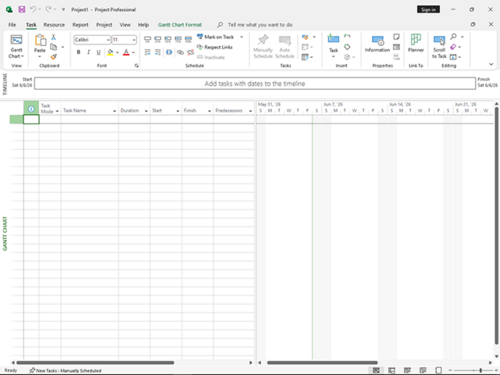Click the Insert Milestone diamond icon

click(347, 47)
